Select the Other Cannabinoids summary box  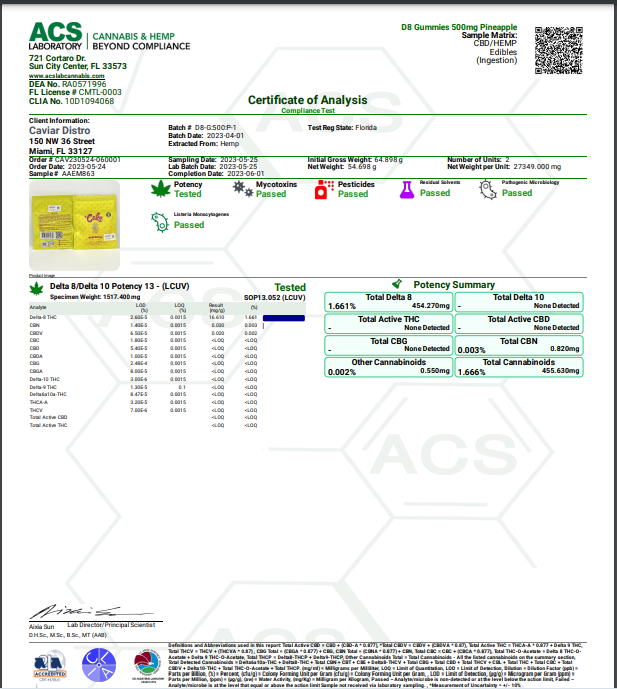pos(388,367)
